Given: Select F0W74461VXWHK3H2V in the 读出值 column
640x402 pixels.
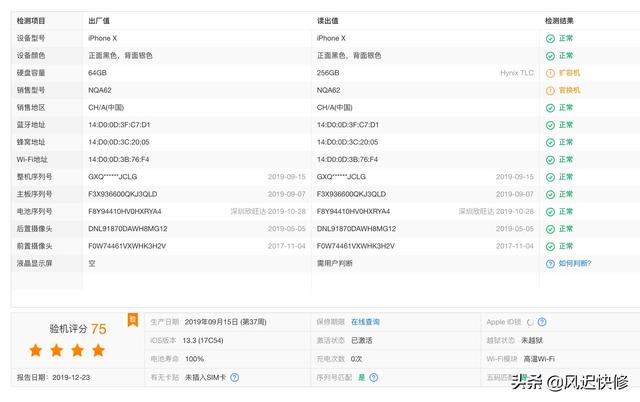Looking at the screenshot, I should (356, 246).
